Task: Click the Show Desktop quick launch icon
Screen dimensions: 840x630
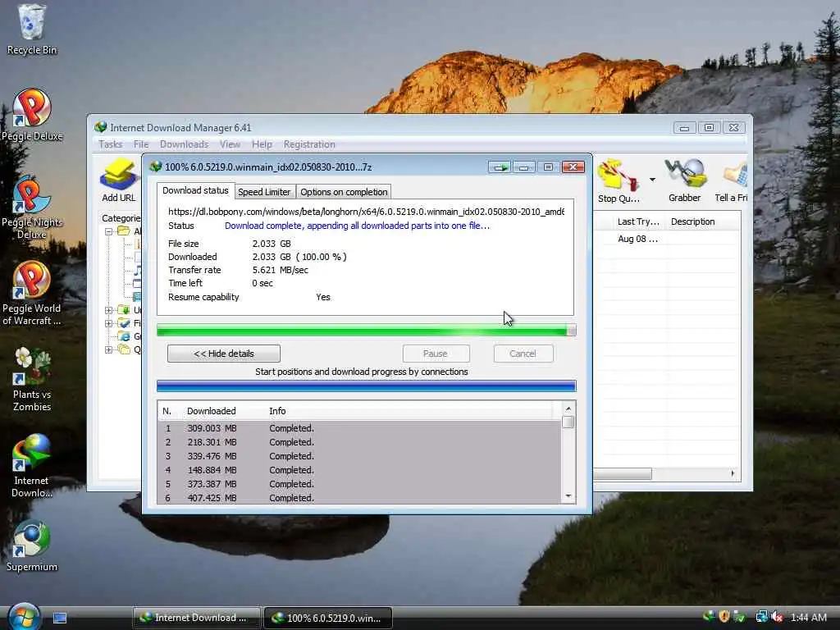Action: click(x=59, y=618)
